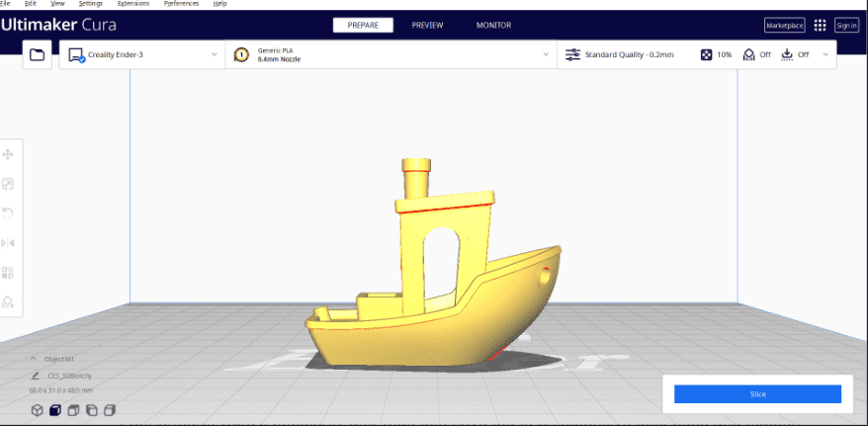
Task: Click the 0.4mm Nozzle label
Action: 279,59
